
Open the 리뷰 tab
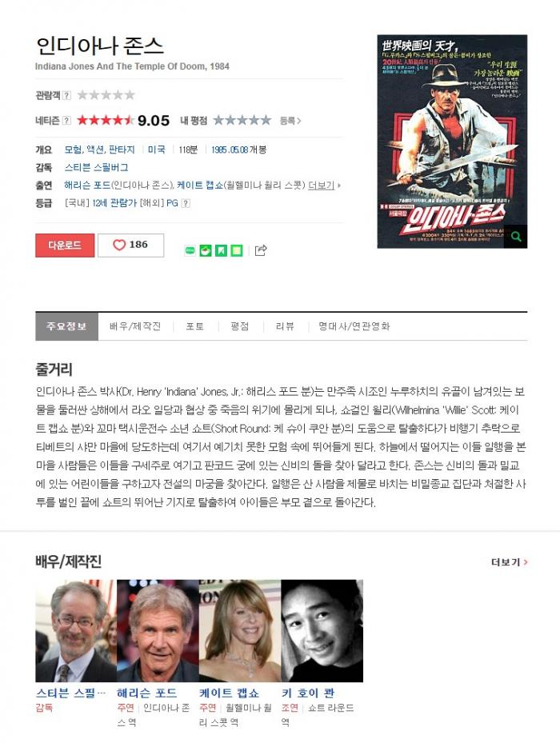(x=285, y=326)
